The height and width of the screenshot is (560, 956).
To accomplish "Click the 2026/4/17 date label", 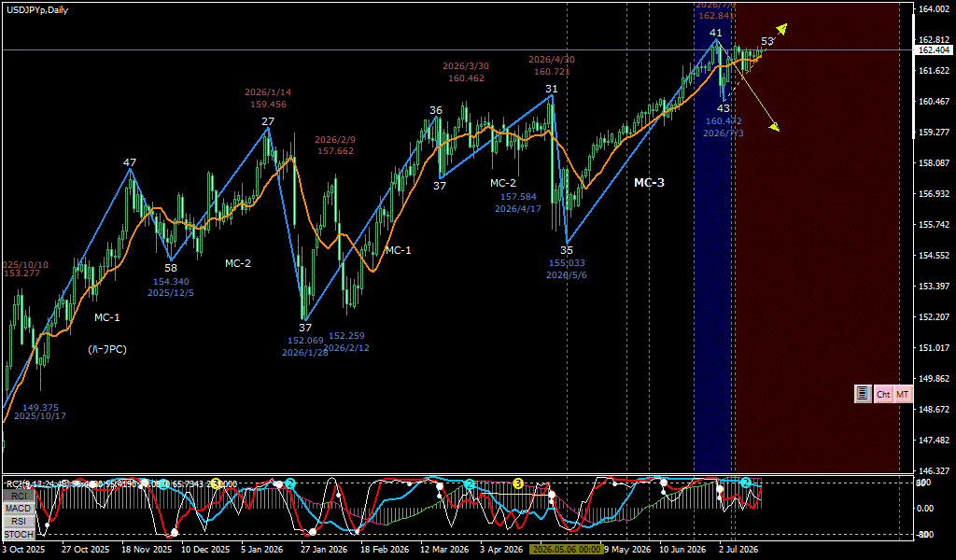I will coord(518,208).
